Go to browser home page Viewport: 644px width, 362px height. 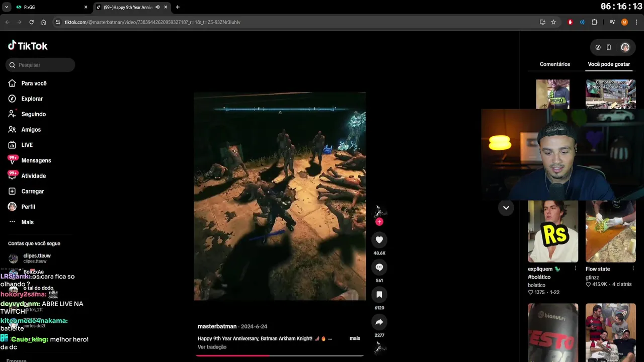coord(44,22)
